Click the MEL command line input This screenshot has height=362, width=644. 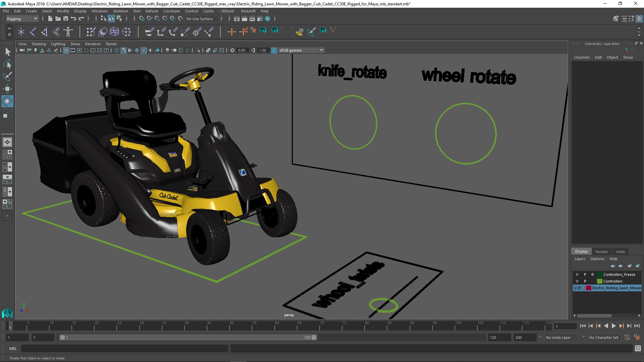tap(124, 349)
